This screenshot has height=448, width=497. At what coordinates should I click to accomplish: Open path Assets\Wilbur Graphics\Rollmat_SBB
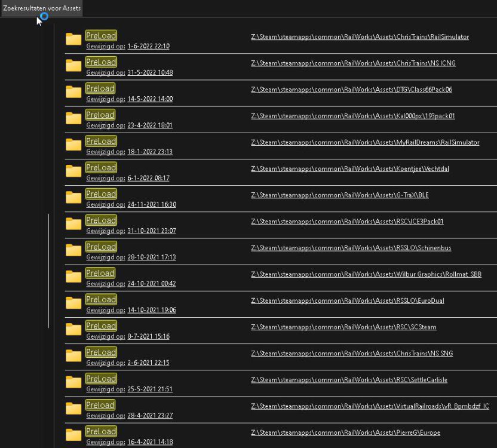coord(366,274)
